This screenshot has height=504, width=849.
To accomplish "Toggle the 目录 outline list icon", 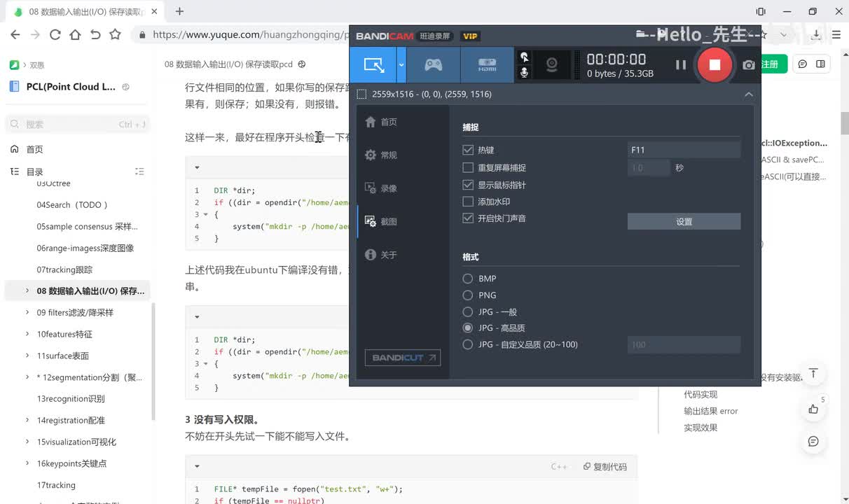I will pos(139,171).
